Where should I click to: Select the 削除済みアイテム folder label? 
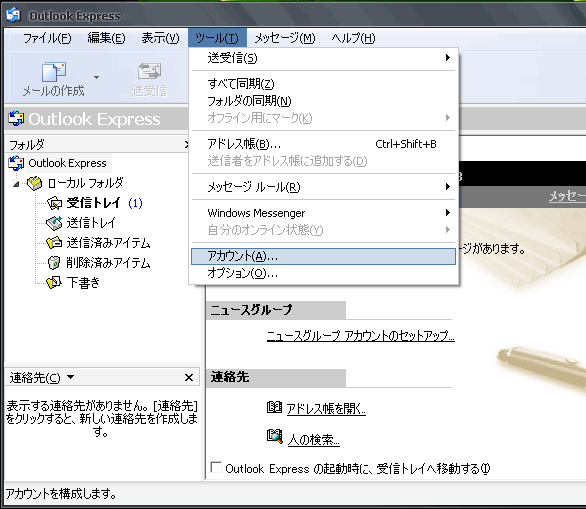click(x=108, y=263)
